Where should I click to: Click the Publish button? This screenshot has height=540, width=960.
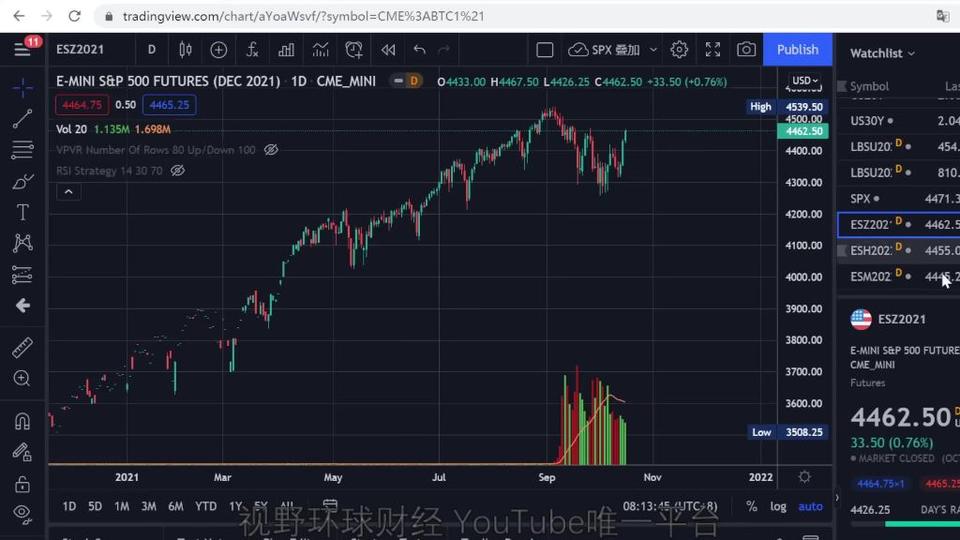tap(797, 50)
